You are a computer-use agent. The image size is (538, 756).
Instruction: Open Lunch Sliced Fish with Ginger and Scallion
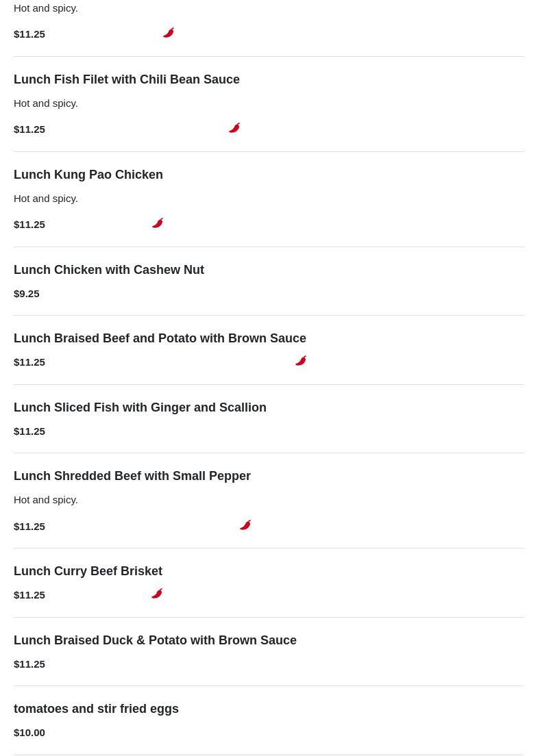click(140, 407)
